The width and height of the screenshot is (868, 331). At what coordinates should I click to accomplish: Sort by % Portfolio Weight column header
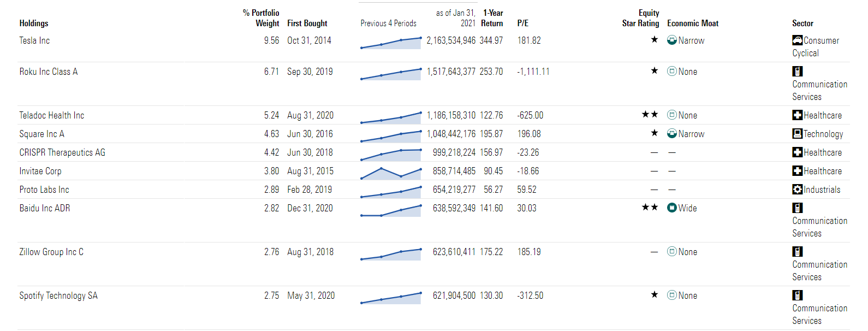[262, 18]
